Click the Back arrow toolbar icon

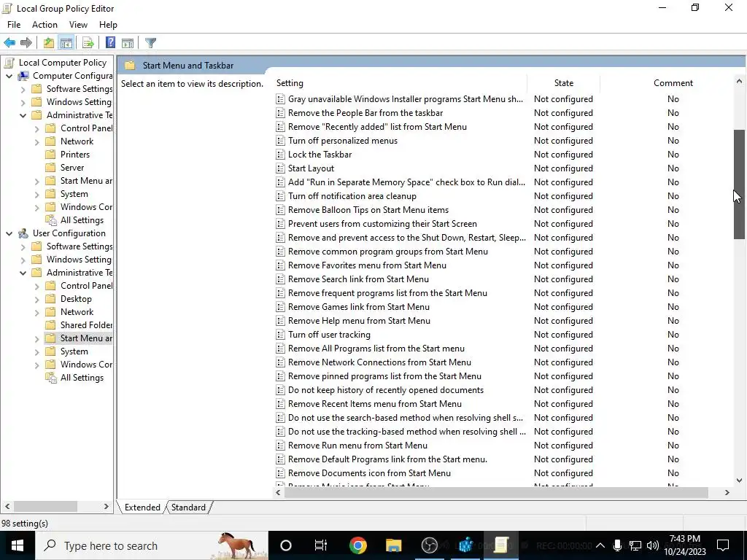click(x=9, y=43)
